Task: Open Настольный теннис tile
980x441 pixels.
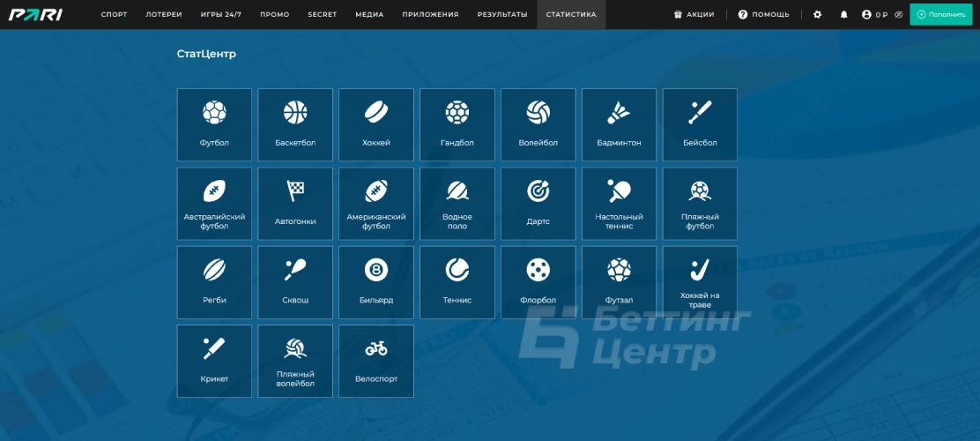Action: click(619, 203)
